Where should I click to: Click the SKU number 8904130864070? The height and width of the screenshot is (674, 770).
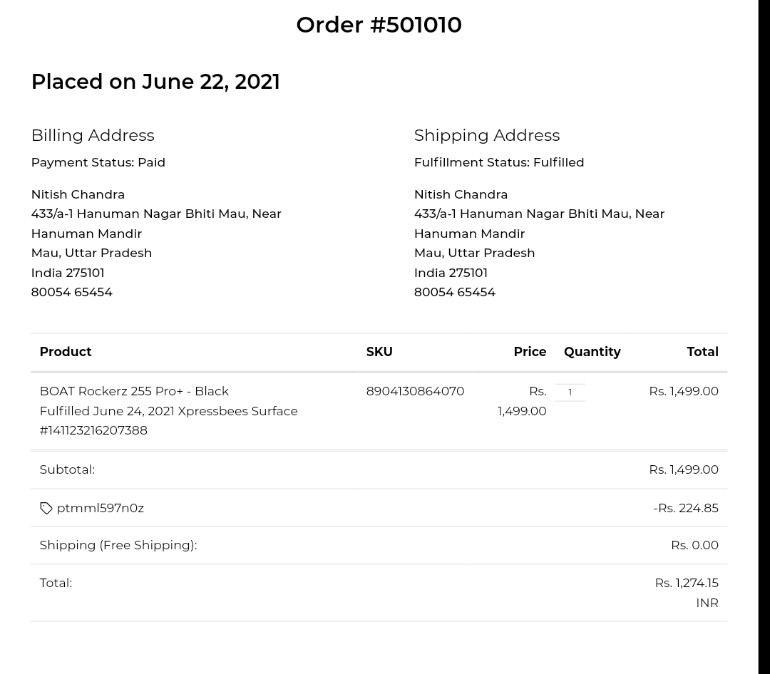415,391
